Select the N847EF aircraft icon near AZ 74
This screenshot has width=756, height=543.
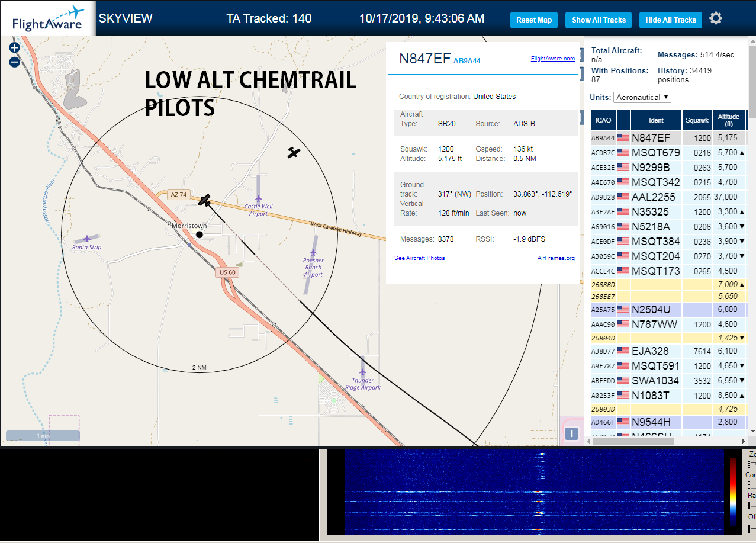(204, 201)
